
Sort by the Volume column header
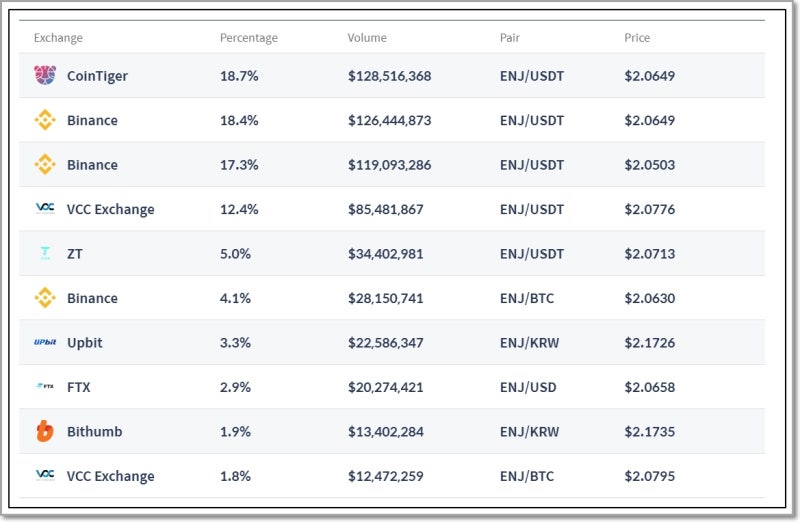(367, 38)
